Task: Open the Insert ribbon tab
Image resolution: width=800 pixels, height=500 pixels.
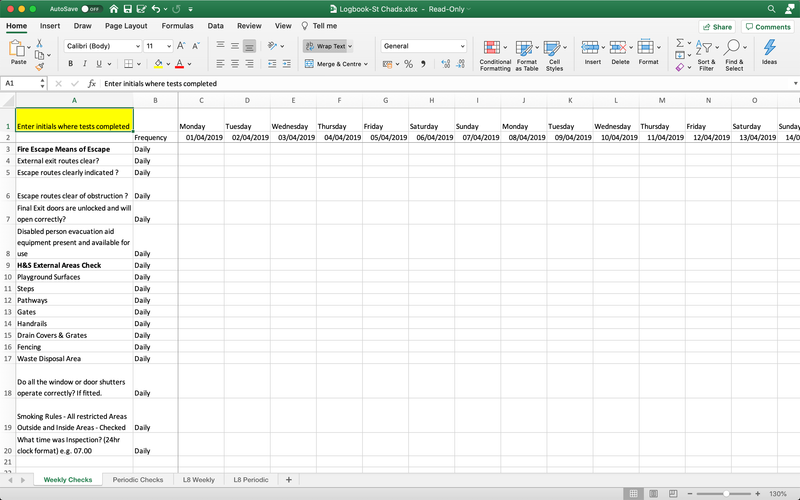Action: [50, 26]
